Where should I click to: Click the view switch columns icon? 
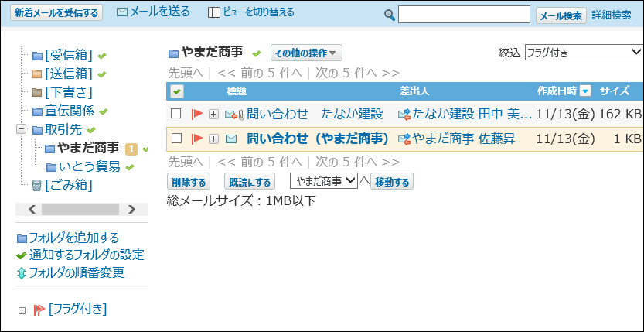click(214, 12)
